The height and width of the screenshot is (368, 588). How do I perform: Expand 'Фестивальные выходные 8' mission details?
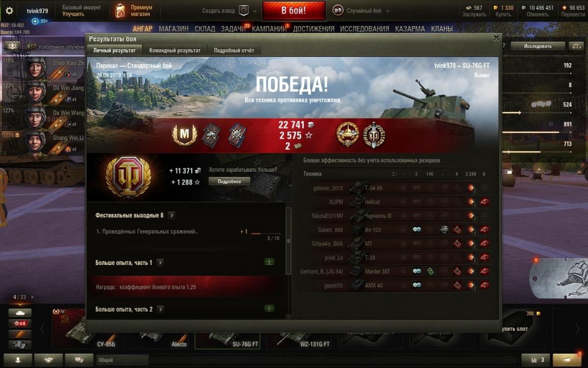point(171,215)
